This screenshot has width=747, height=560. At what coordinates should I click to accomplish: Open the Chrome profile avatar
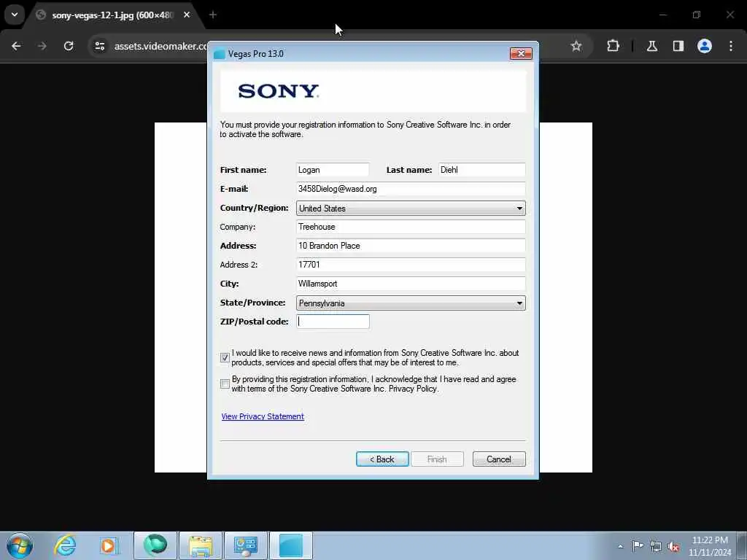pyautogui.click(x=705, y=46)
